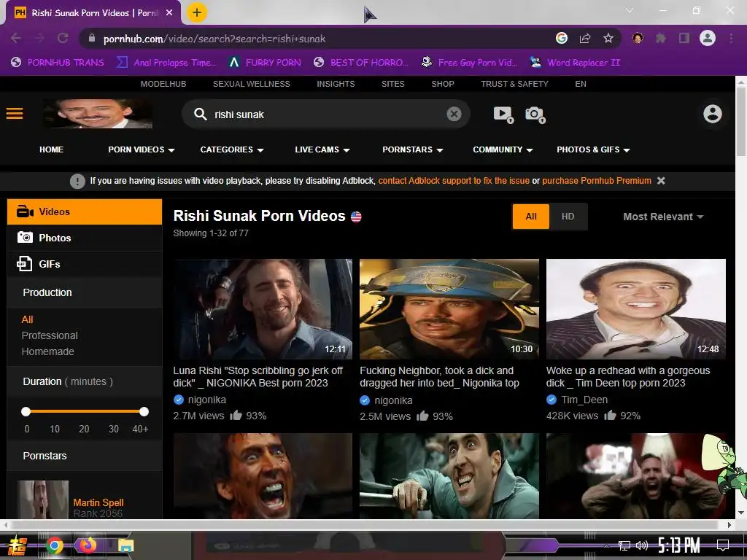Expand the Community dropdown
This screenshot has width=747, height=560.
(x=503, y=149)
